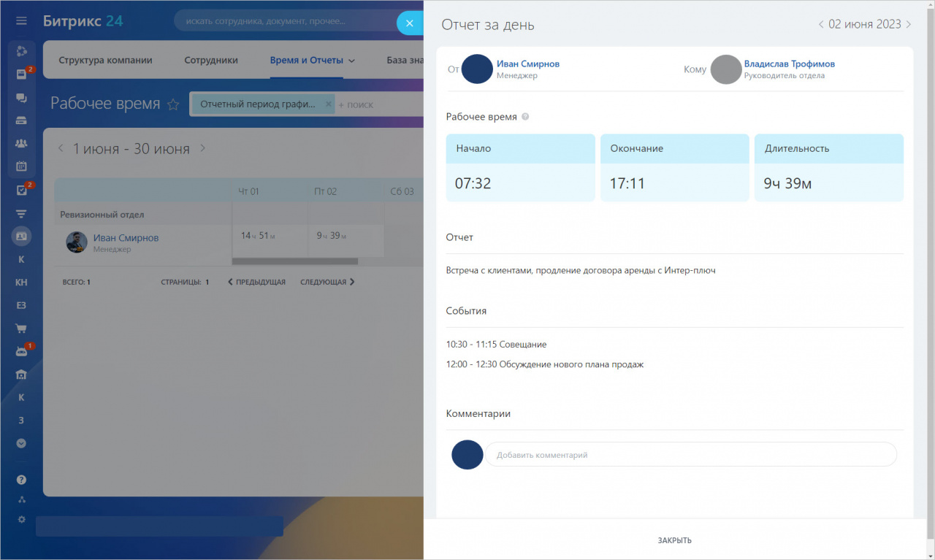
Task: Switch to the Сотрудники tab
Action: pos(211,61)
